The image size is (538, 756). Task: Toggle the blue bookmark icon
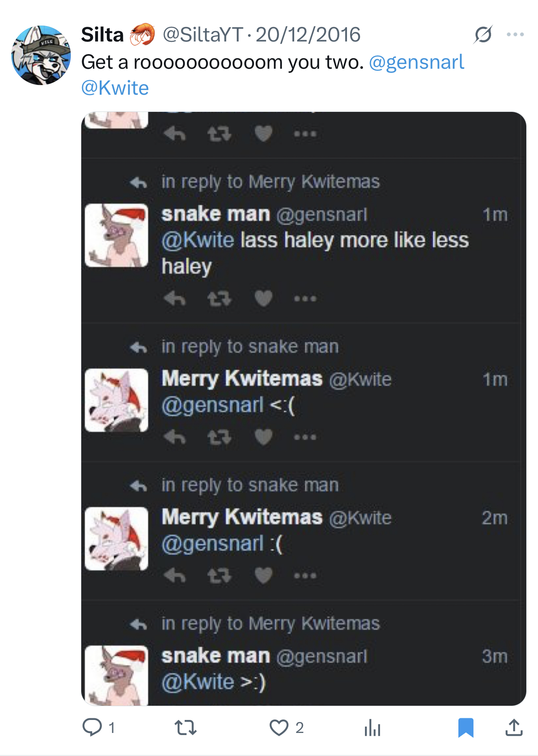click(x=466, y=728)
